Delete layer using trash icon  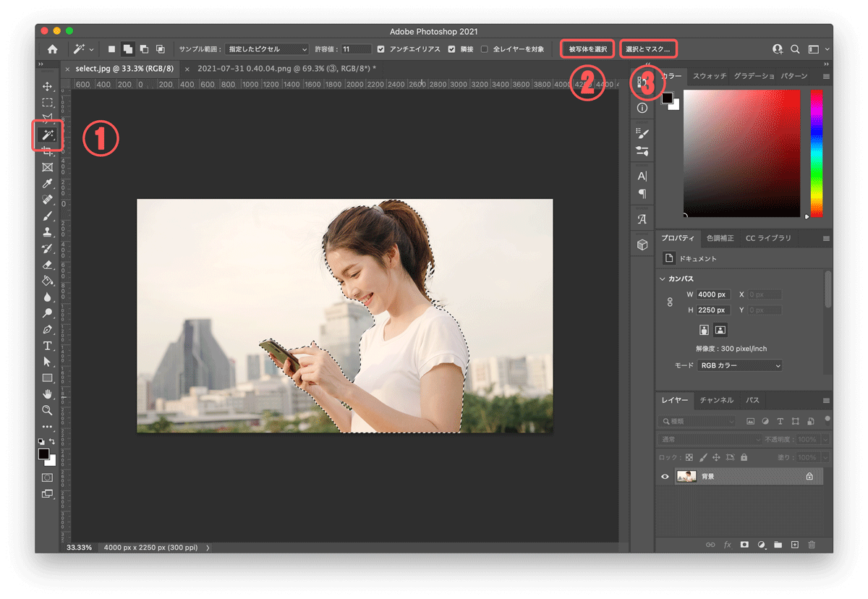pyautogui.click(x=812, y=545)
